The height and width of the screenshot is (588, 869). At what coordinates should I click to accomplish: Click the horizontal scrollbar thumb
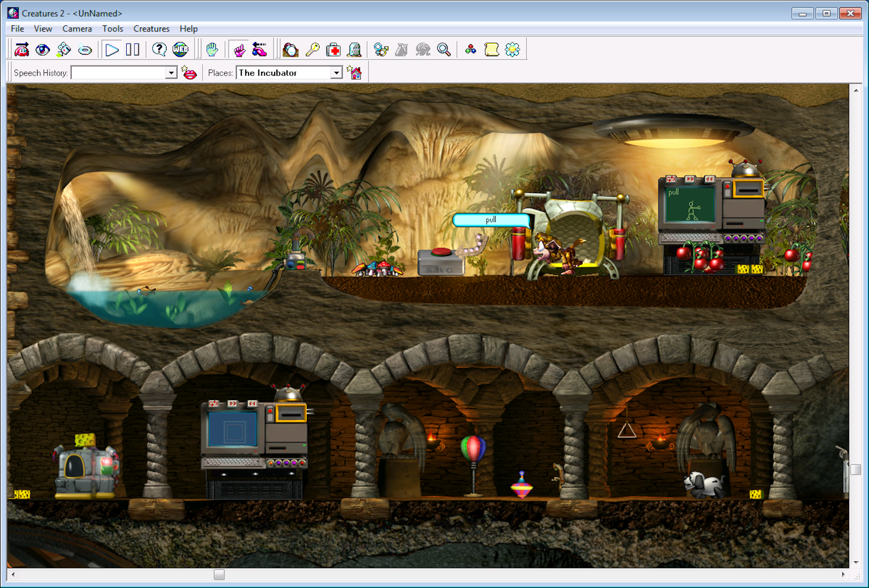(x=219, y=574)
